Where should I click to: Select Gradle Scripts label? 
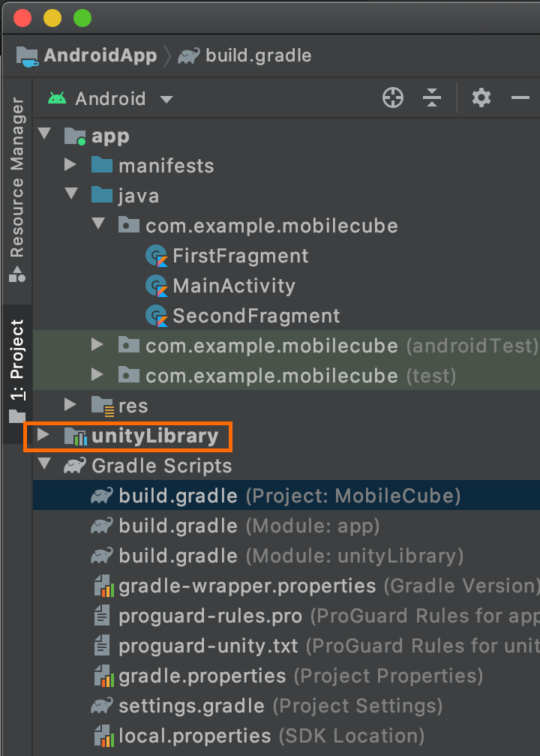(x=161, y=466)
